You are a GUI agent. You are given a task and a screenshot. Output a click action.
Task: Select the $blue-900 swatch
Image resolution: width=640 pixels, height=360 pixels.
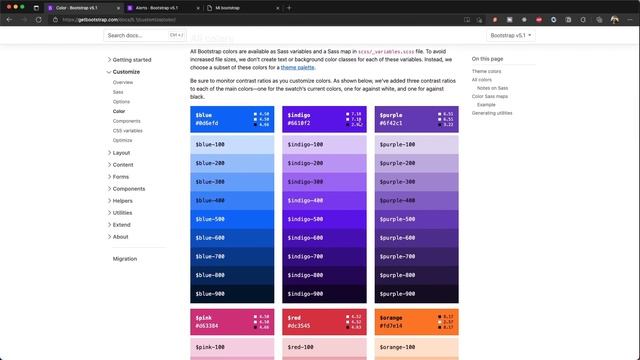click(x=232, y=294)
